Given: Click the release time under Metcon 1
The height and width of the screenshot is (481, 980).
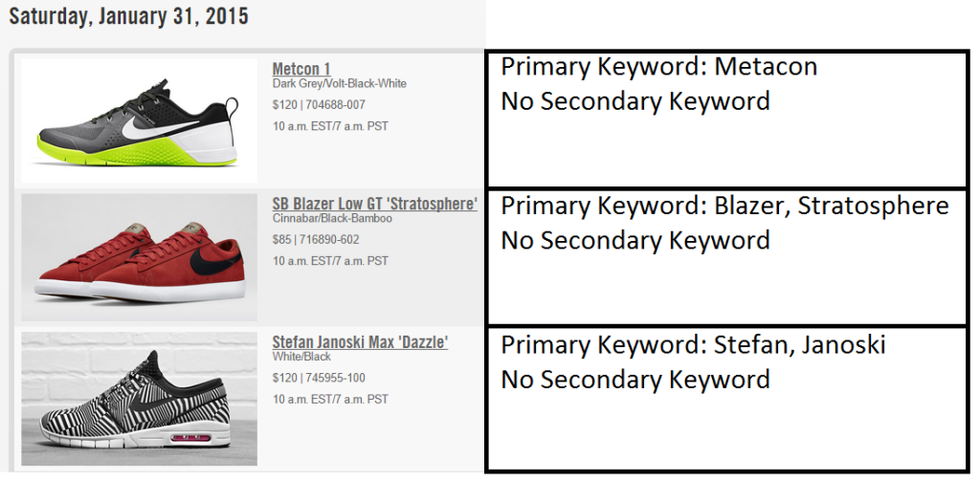Looking at the screenshot, I should (330, 126).
